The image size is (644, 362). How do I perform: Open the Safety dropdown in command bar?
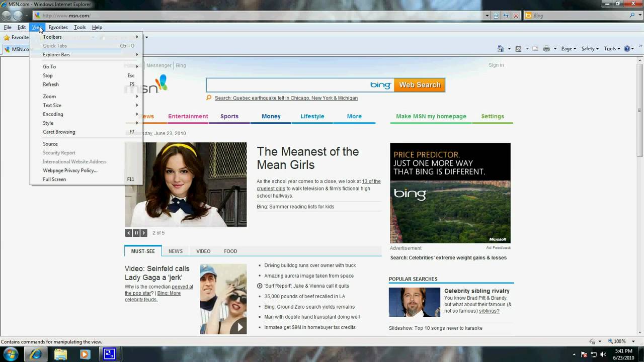pyautogui.click(x=590, y=49)
